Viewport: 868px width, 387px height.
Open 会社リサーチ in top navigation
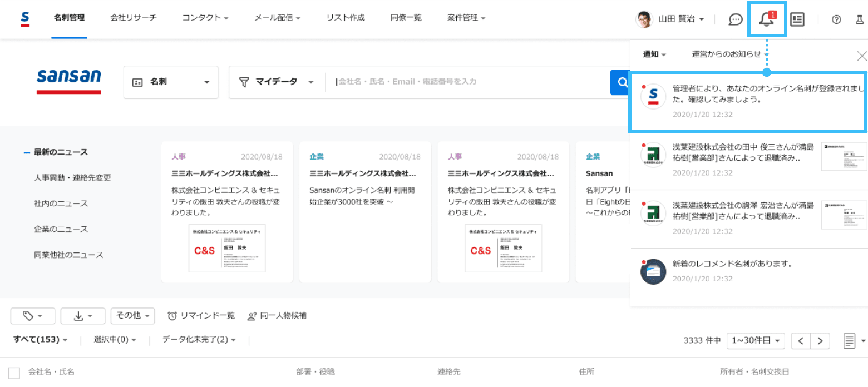point(134,18)
